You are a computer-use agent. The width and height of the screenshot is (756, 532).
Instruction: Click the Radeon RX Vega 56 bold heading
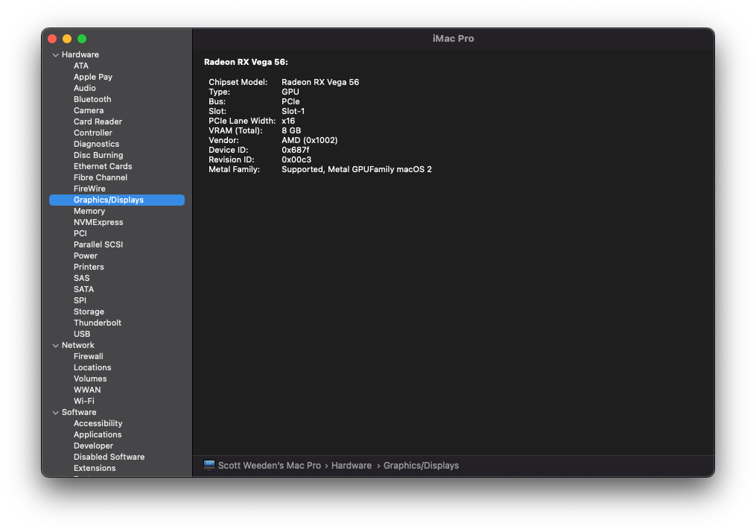coord(246,62)
